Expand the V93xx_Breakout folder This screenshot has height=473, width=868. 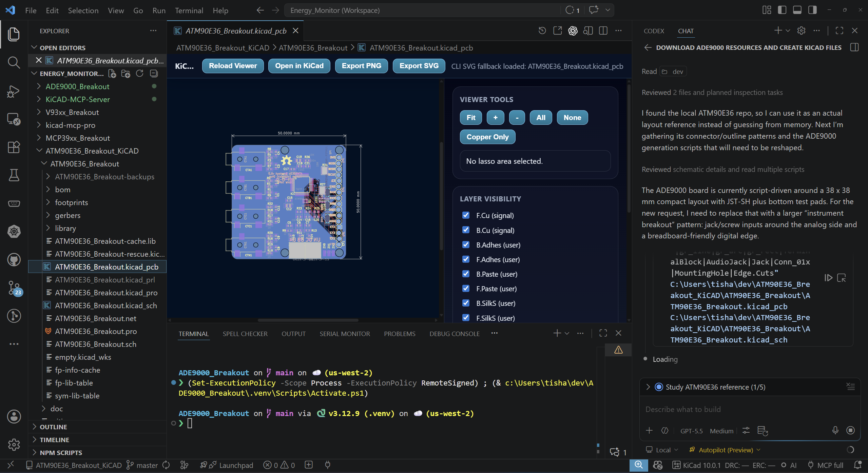[72, 112]
